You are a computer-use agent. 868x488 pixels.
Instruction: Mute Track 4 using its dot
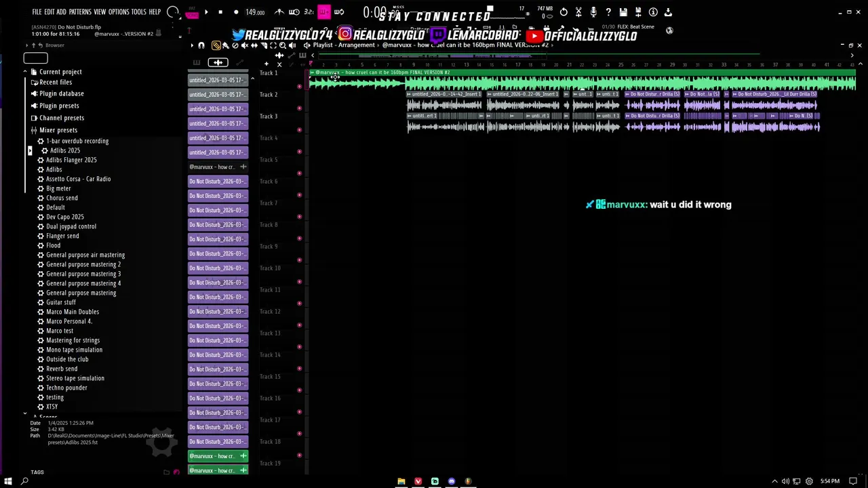click(x=300, y=151)
